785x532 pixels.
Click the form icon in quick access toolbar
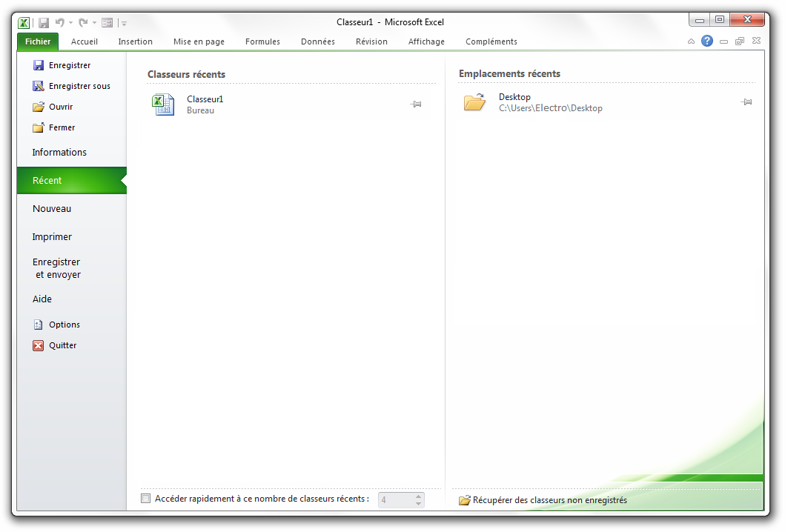[107, 23]
